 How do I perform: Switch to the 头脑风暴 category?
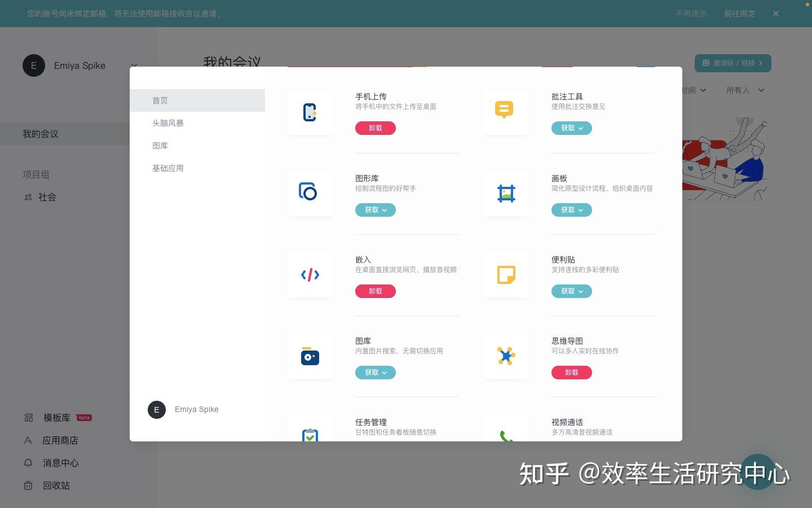[x=168, y=122]
